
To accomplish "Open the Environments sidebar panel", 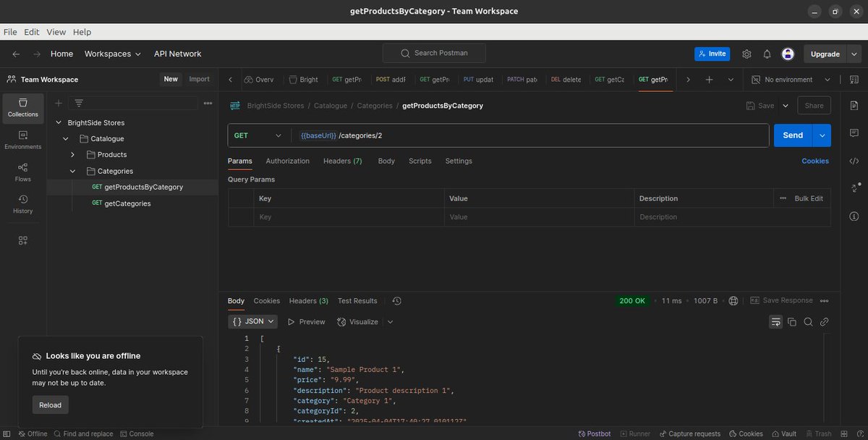I will click(x=23, y=140).
